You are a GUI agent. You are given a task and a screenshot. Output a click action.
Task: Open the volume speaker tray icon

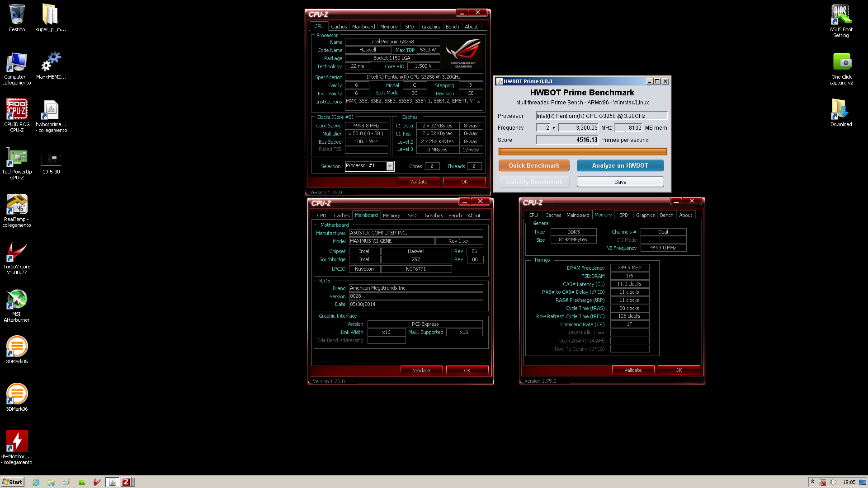[x=833, y=482]
